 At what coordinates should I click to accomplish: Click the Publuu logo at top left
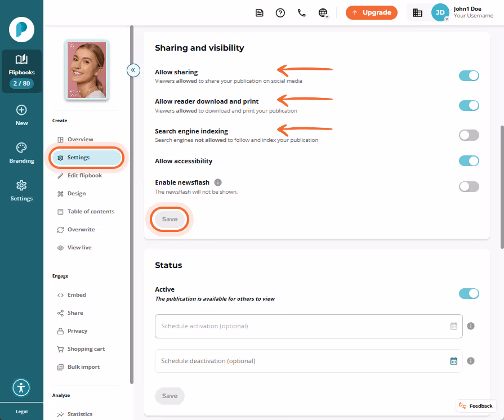21,30
